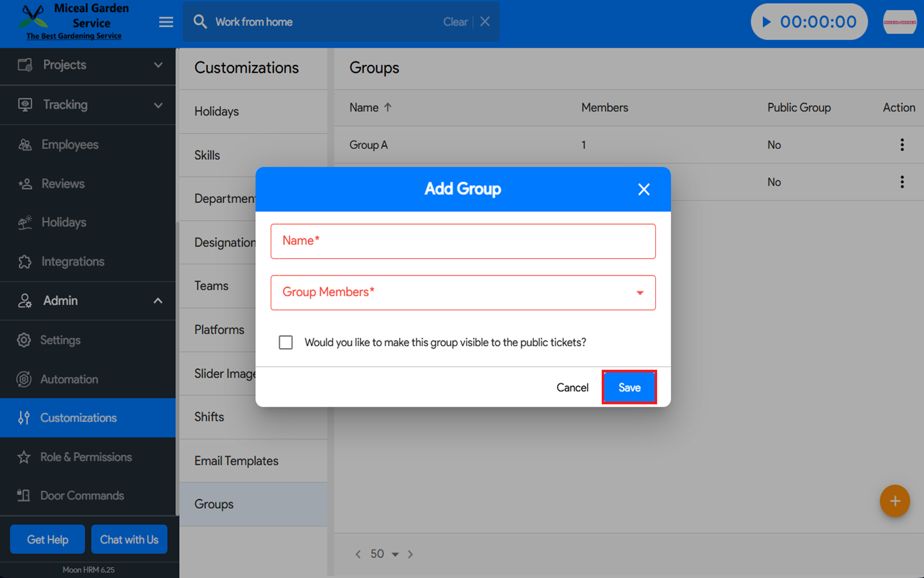Close the Add Group dialog

644,189
